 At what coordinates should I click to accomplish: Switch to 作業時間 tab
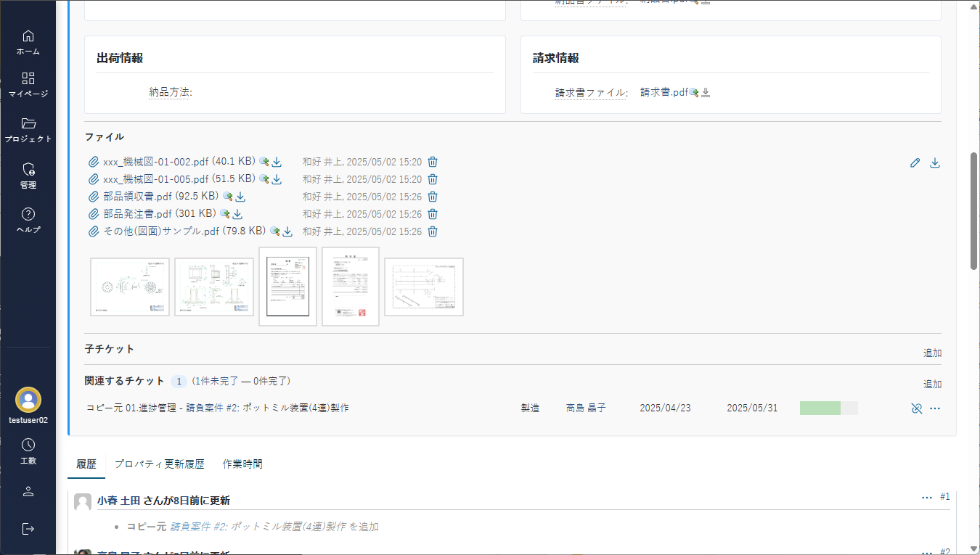point(242,464)
